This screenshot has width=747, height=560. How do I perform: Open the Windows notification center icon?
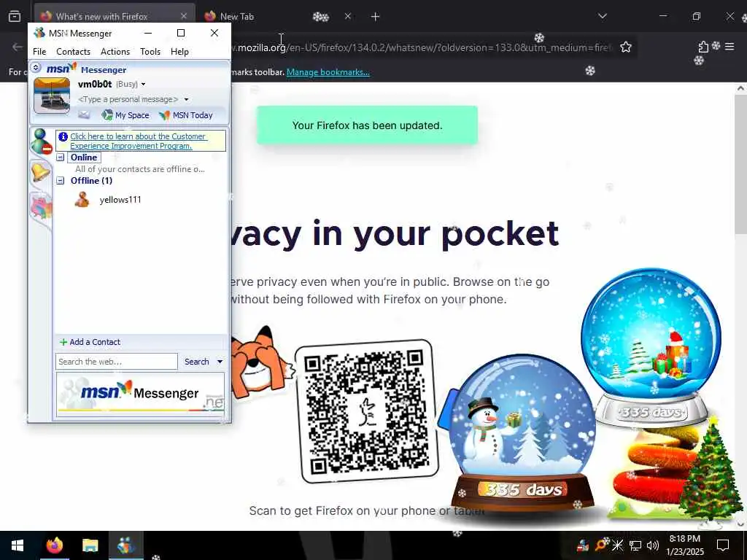[x=723, y=545]
